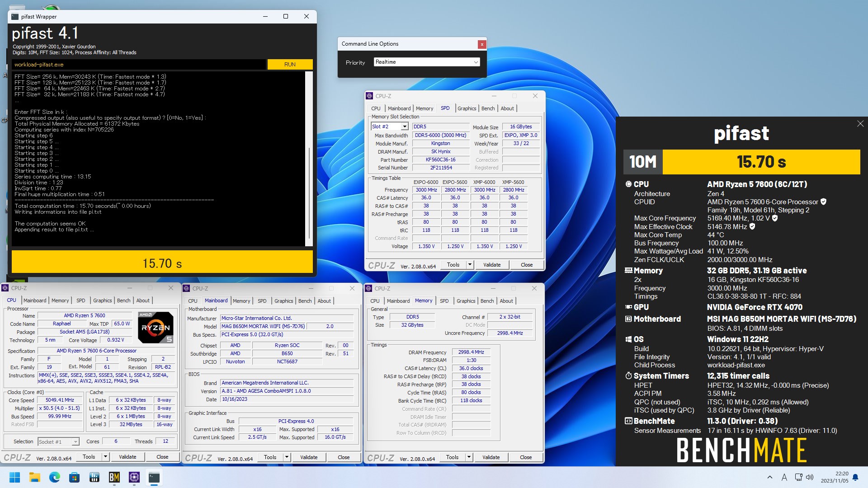Click the 15.70 s yellow result bar in pifast Wrapper
The image size is (868, 488).
[162, 262]
